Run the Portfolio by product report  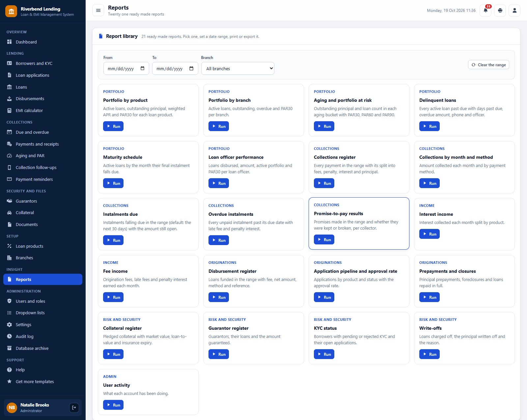click(113, 126)
